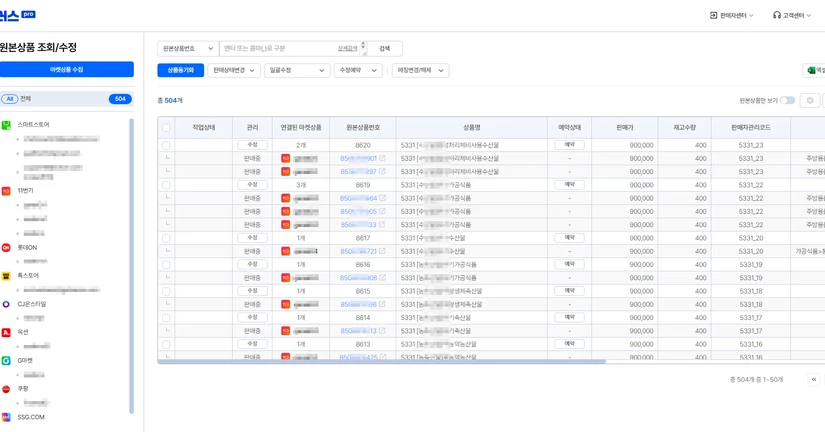This screenshot has height=432, width=825.
Task: Open the 원본상품번호 search type dropdown
Action: tap(188, 48)
